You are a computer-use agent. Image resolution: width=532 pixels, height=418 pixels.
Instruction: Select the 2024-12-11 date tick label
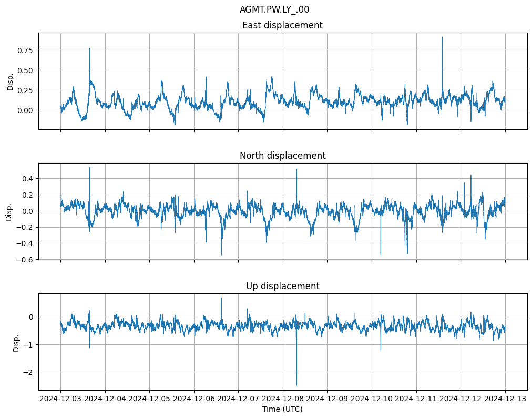(416, 399)
